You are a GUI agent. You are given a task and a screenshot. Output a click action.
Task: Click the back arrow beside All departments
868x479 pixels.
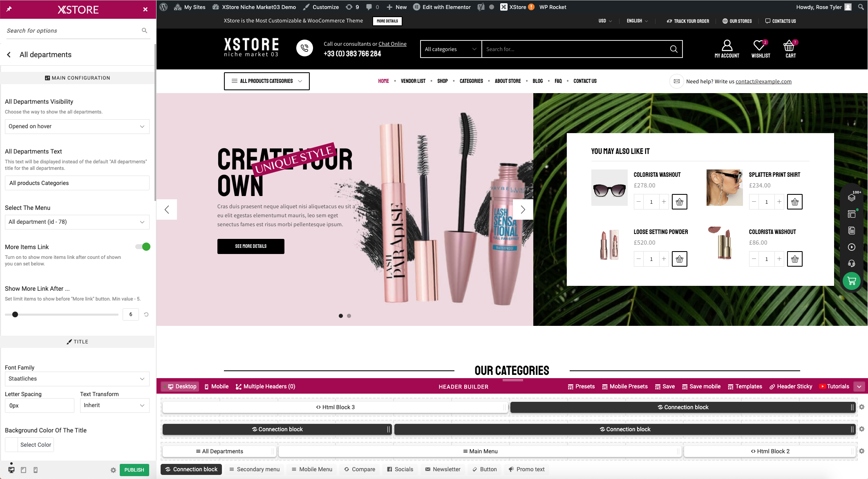coord(9,55)
